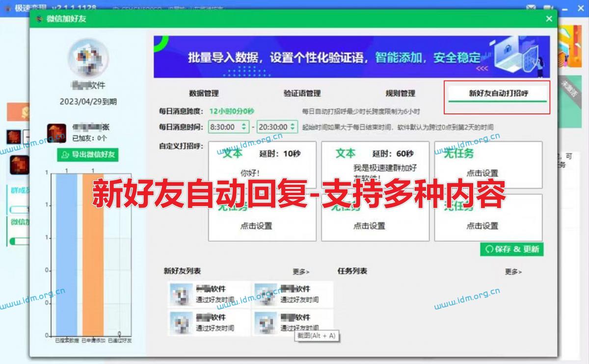589x364 pixels.
Task: Click the 任务列表 heading
Action: tap(352, 271)
